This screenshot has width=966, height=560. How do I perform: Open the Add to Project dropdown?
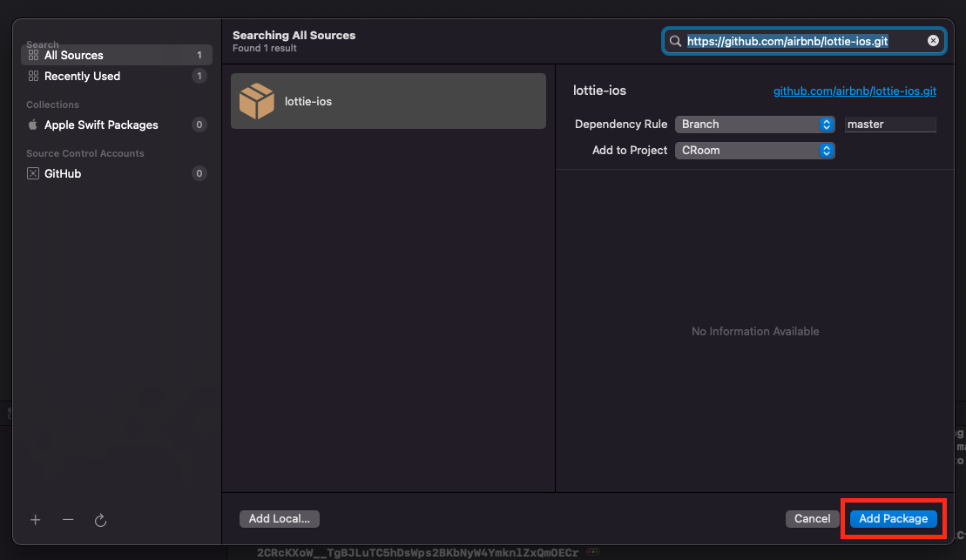[x=754, y=151]
